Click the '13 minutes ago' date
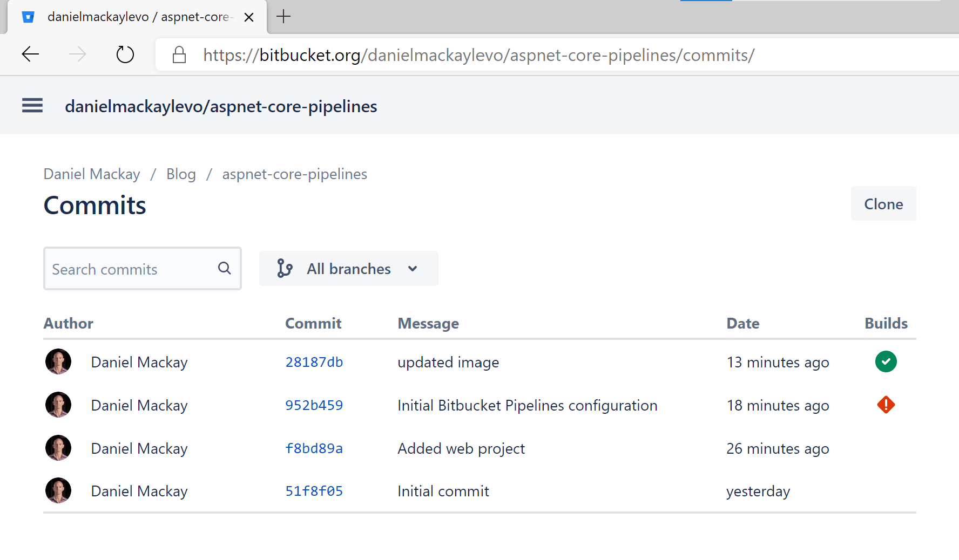 (x=778, y=362)
